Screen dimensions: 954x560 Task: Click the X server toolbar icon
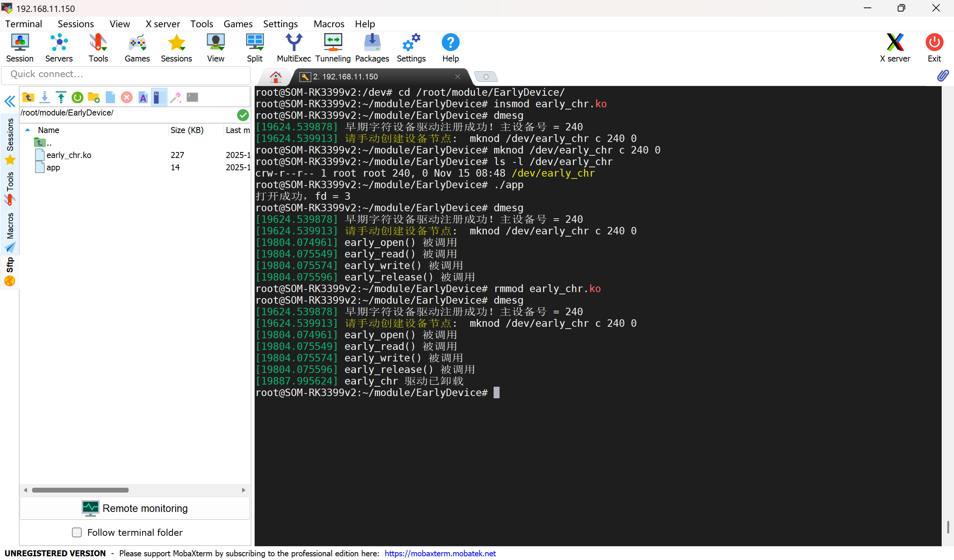[895, 48]
